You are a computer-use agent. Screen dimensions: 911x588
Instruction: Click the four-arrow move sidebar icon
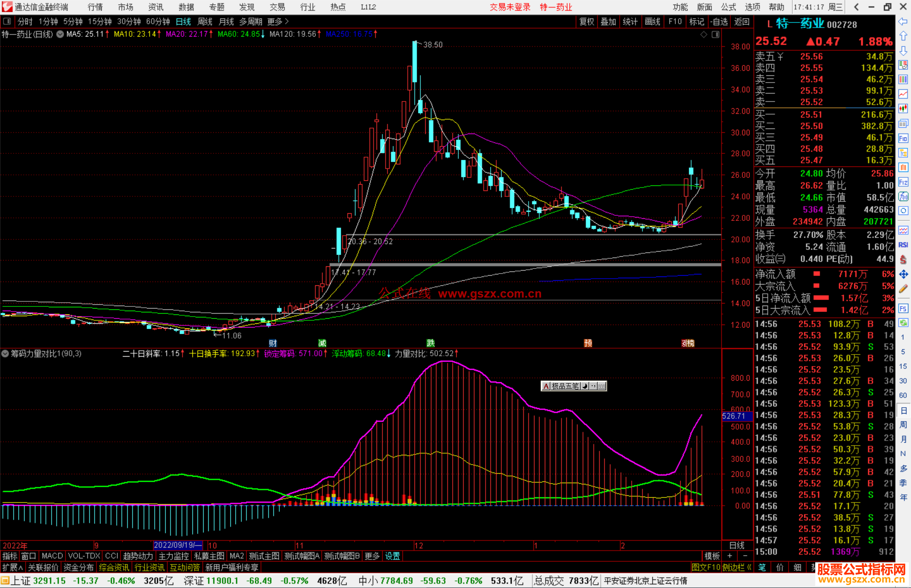903,274
